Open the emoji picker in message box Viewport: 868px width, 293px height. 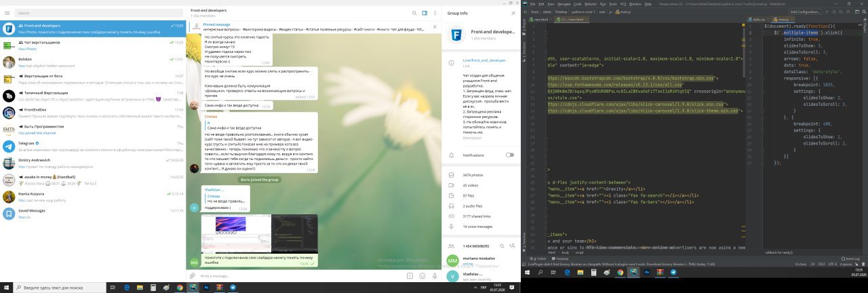422,276
